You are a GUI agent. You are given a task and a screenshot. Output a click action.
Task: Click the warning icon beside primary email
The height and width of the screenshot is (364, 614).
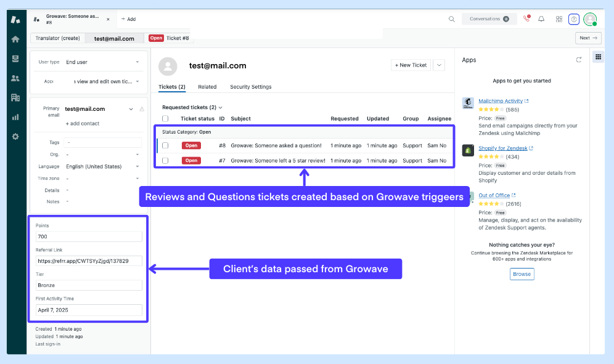point(142,109)
